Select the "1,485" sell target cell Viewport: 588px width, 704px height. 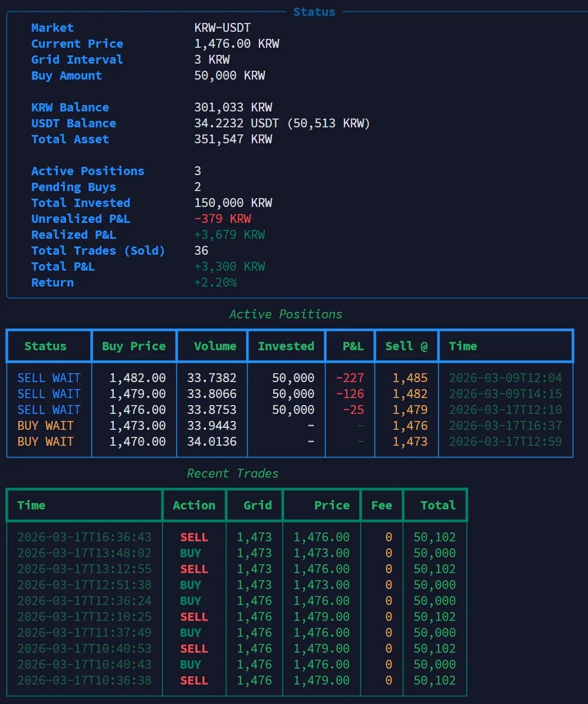tap(410, 378)
